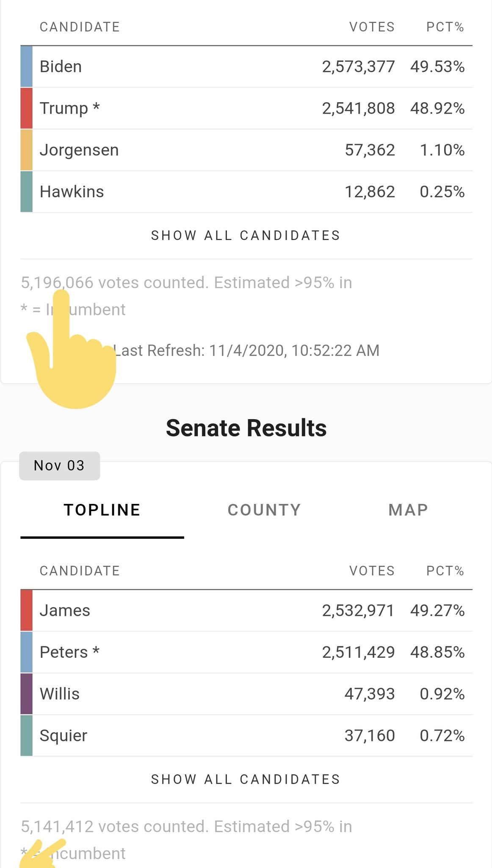
Task: Click the Senate VOTES column header
Action: tap(372, 571)
